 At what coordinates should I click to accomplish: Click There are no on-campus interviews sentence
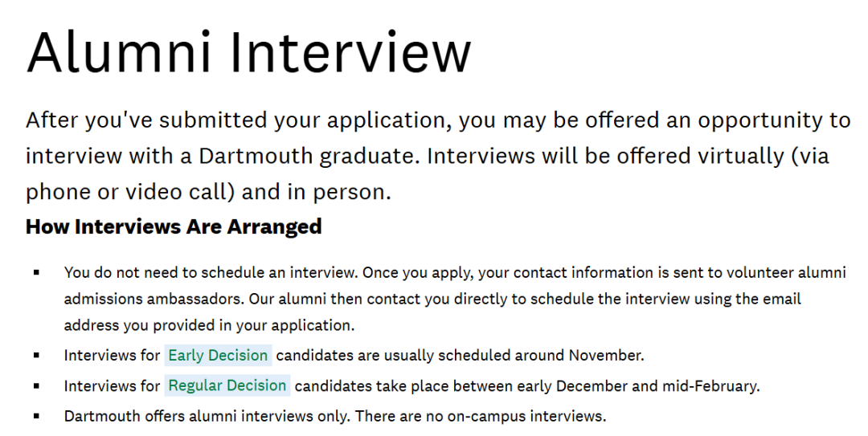(481, 417)
